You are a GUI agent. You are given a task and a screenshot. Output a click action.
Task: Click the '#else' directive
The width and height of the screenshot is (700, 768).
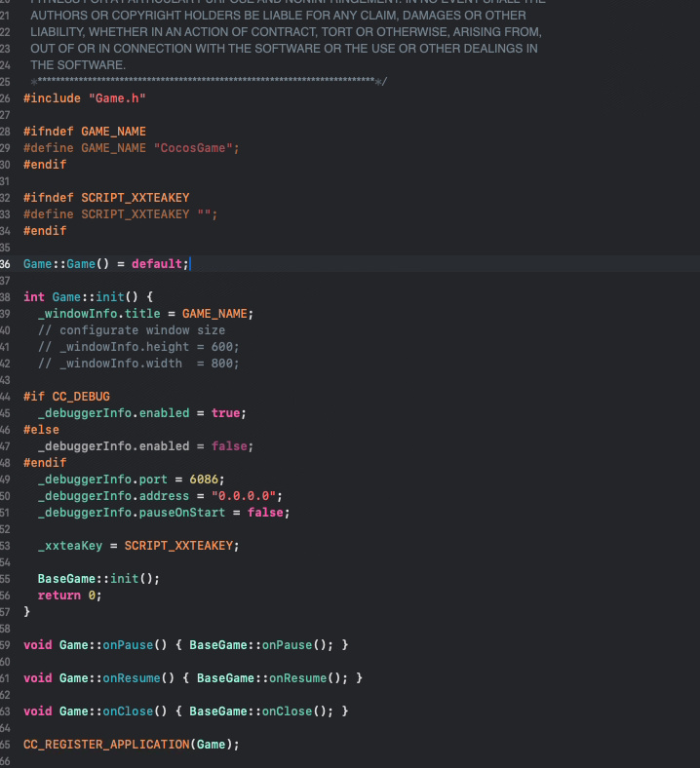coord(41,430)
